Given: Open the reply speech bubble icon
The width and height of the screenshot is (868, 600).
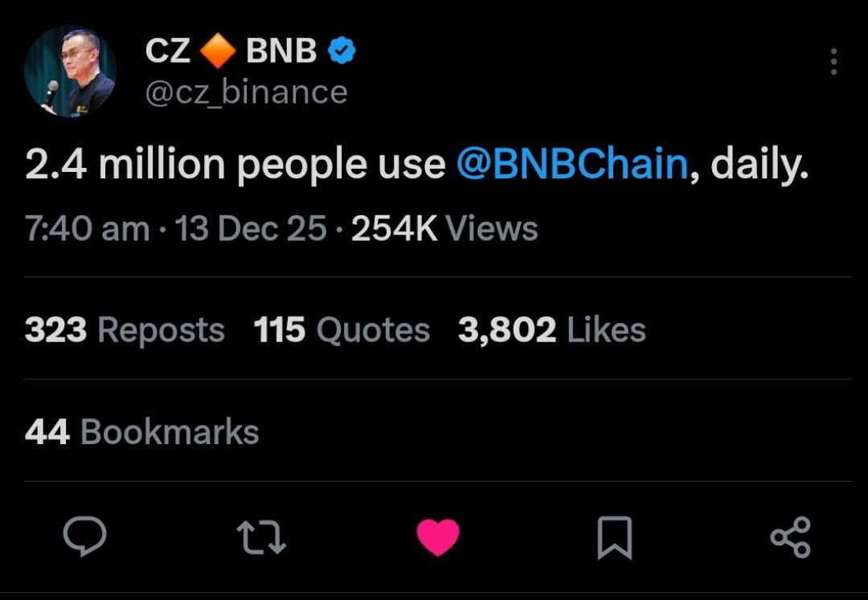Looking at the screenshot, I should click(84, 537).
